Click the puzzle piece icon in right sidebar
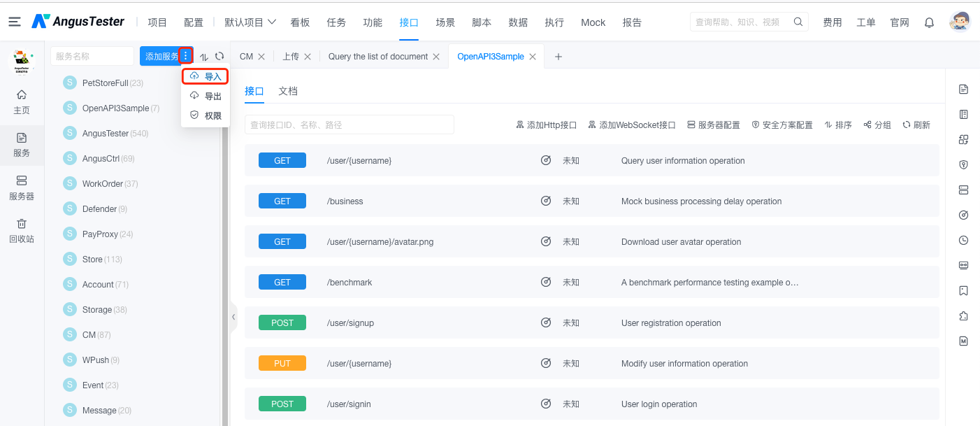 [963, 315]
